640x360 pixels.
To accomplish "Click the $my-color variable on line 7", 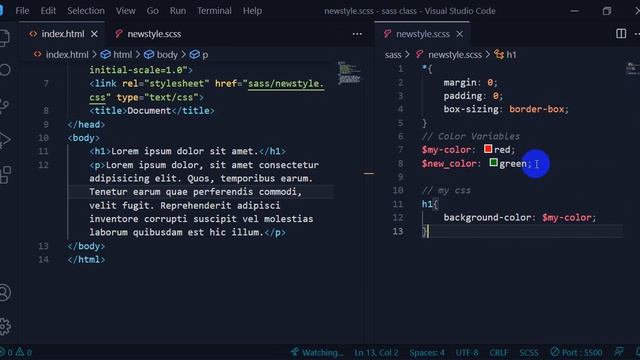I will tap(447, 150).
